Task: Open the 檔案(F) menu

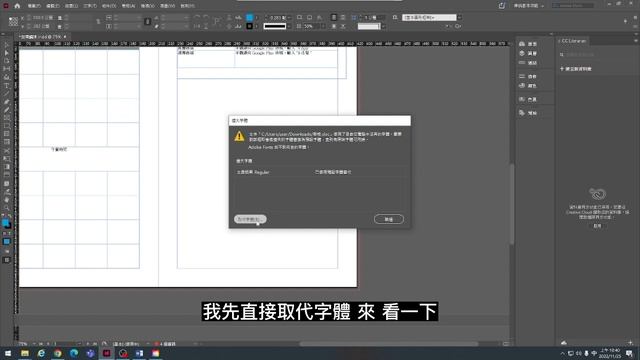Action: click(34, 6)
